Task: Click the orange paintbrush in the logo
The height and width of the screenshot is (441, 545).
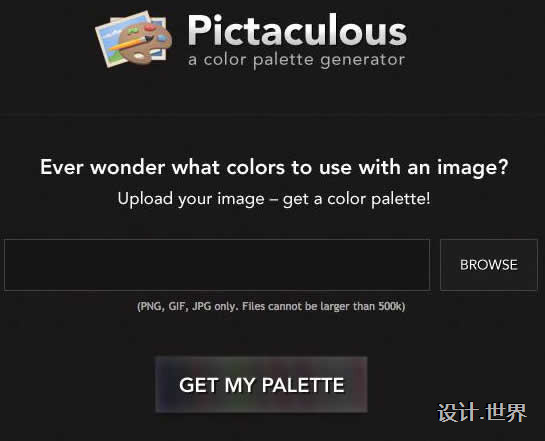Action: 131,43
